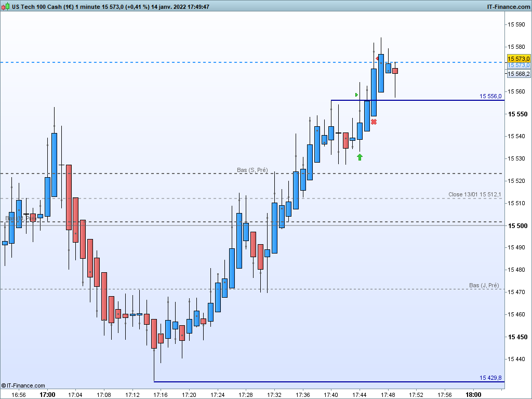
Task: Open the IT-Finance.com link in title bar
Action: pyautogui.click(x=508, y=7)
